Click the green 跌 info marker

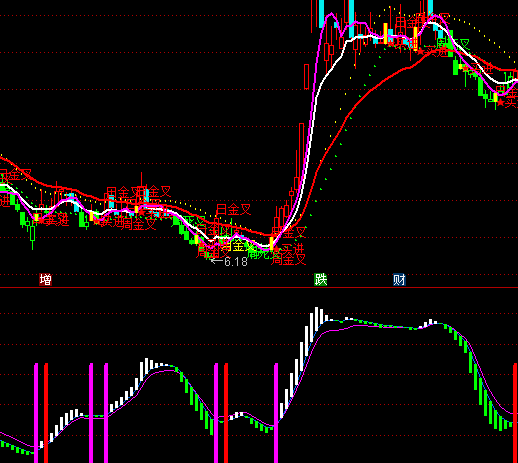321,279
